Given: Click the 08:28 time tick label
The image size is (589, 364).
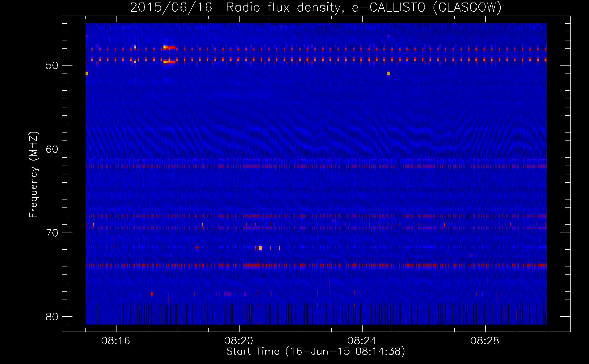Looking at the screenshot, I should (485, 341).
